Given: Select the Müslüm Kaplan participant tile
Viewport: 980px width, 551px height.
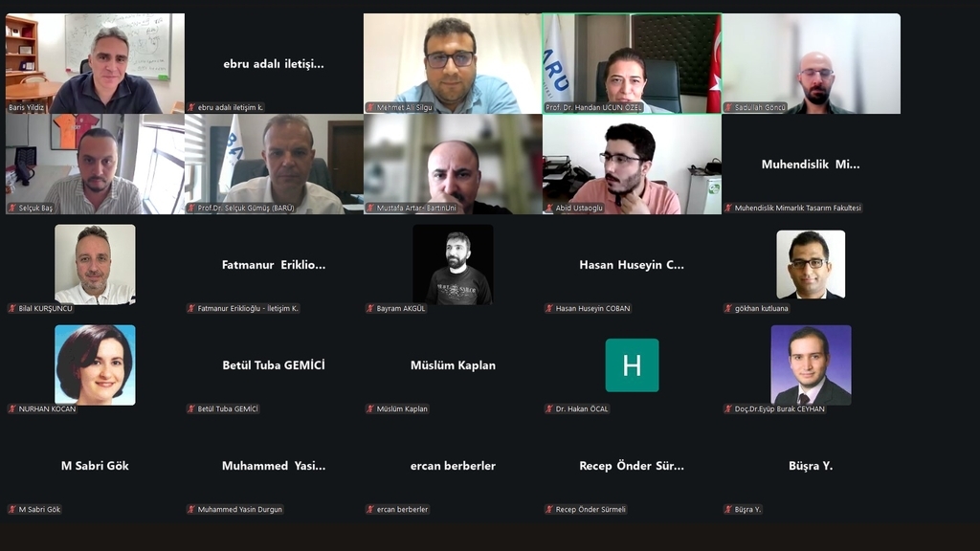Looking at the screenshot, I should click(x=453, y=365).
